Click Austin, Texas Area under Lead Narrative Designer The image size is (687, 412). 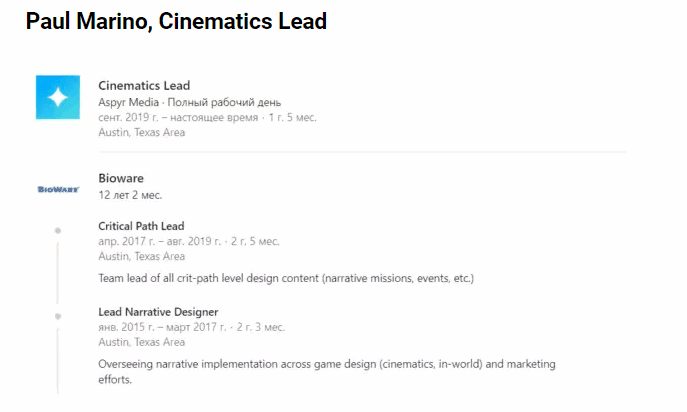click(x=141, y=342)
